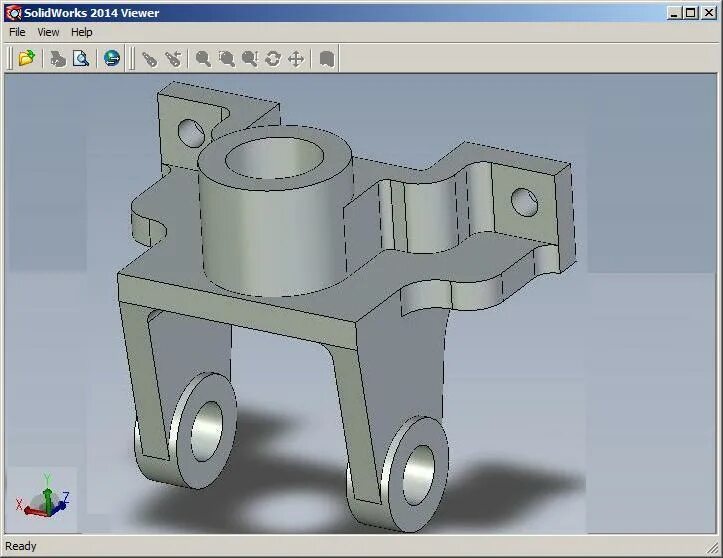Open the View menu

[48, 32]
